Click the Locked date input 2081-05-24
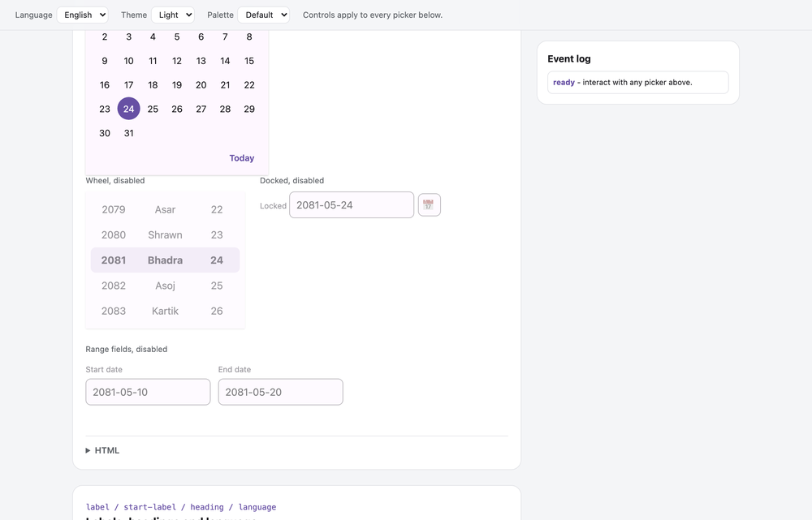Screen dimensions: 812x520 [x=352, y=205]
